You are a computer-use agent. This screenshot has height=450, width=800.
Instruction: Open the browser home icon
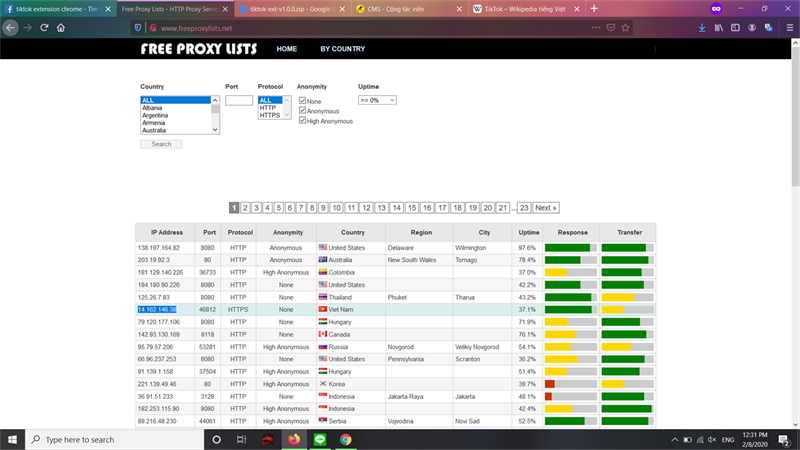coord(61,28)
